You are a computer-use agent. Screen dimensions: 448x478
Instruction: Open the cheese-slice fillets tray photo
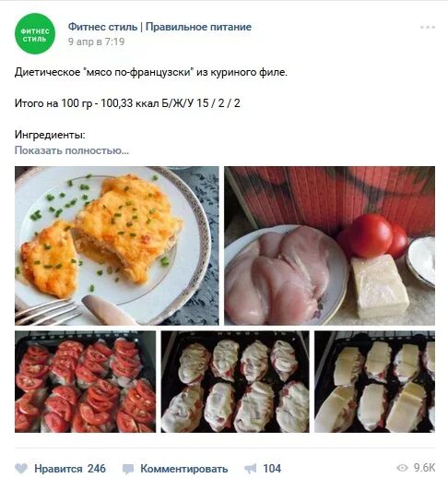point(374,381)
